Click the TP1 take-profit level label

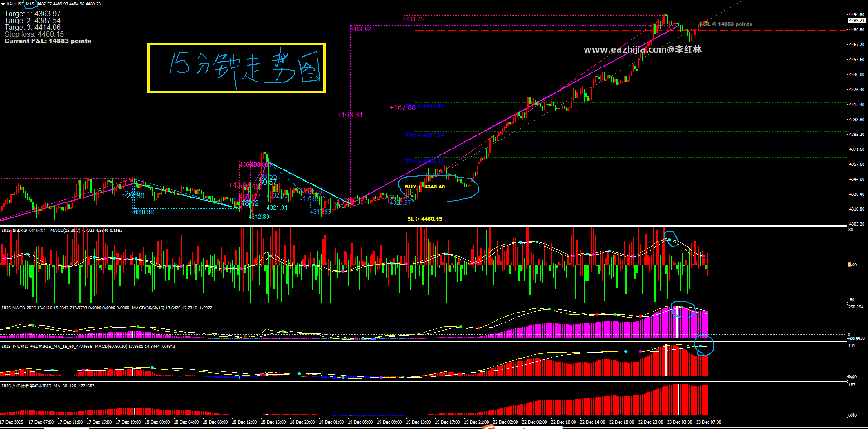point(424,161)
